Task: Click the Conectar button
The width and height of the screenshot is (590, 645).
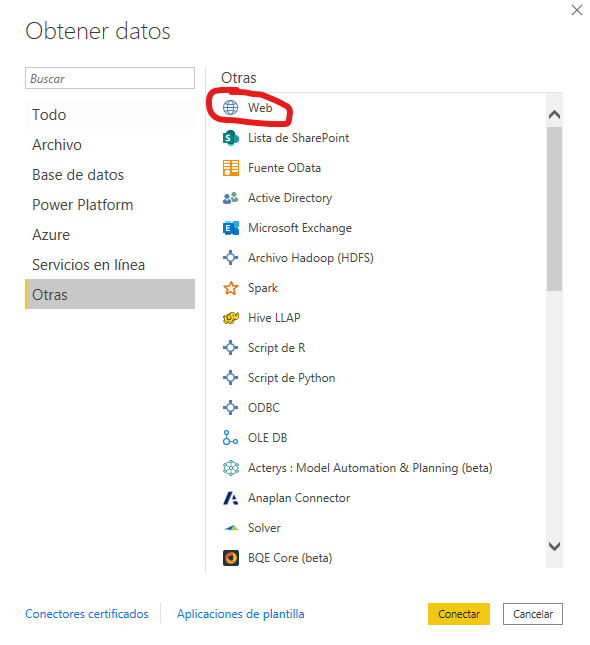Action: (459, 614)
